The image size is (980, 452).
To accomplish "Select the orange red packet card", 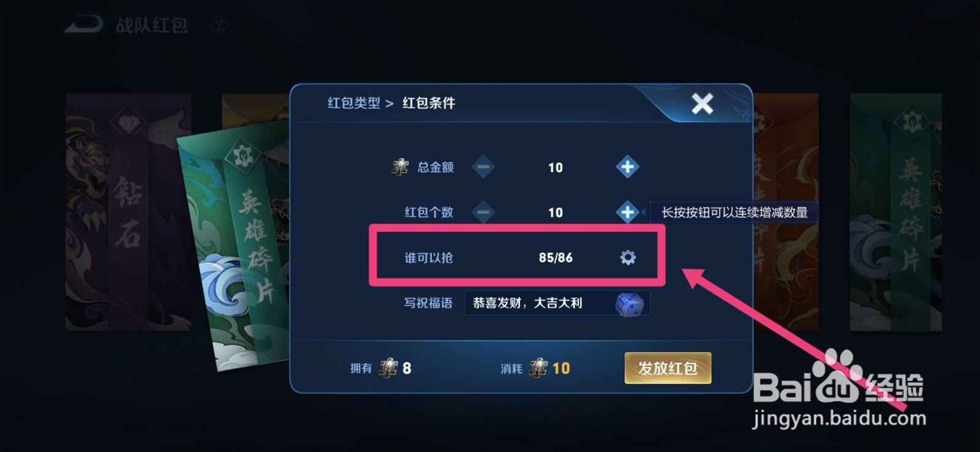I will pos(787,212).
